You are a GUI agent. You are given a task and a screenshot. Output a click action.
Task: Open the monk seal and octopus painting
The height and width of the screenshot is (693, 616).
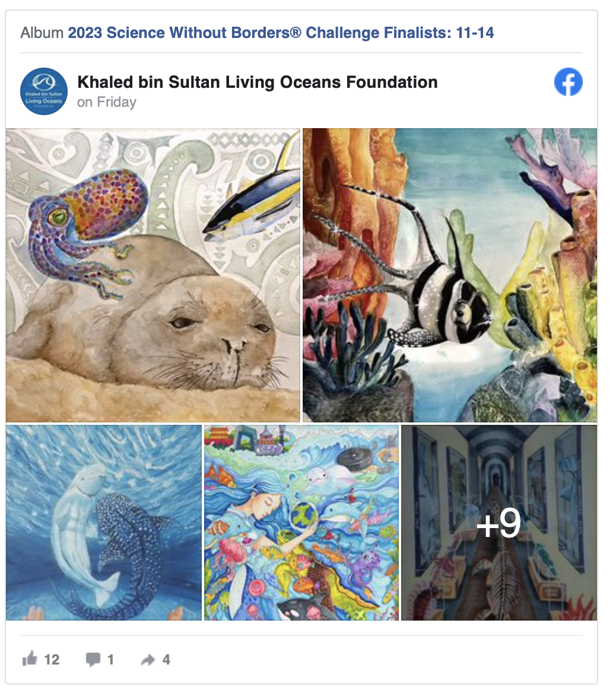(x=153, y=275)
